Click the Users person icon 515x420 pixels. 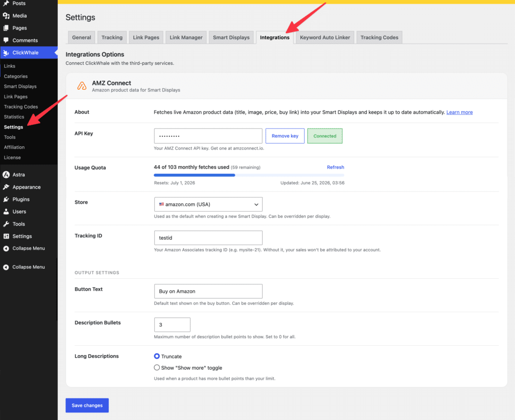coord(6,212)
